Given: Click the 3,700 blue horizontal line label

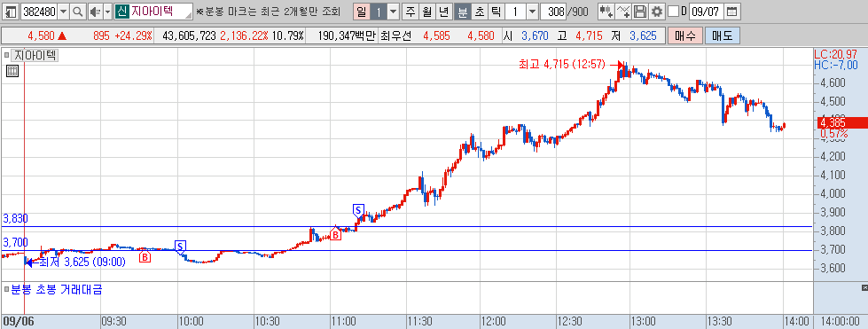Looking at the screenshot, I should pyautogui.click(x=15, y=243).
